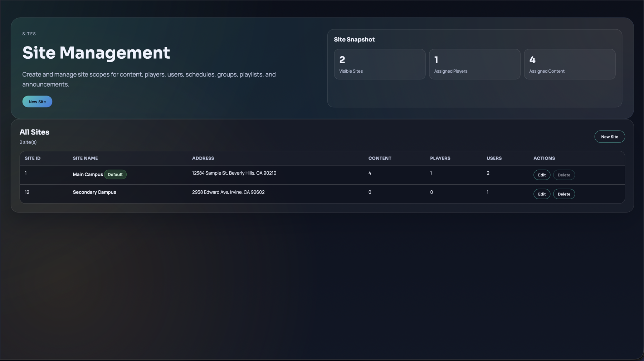Click the CONTENT column header
Image resolution: width=644 pixels, height=361 pixels.
point(380,158)
